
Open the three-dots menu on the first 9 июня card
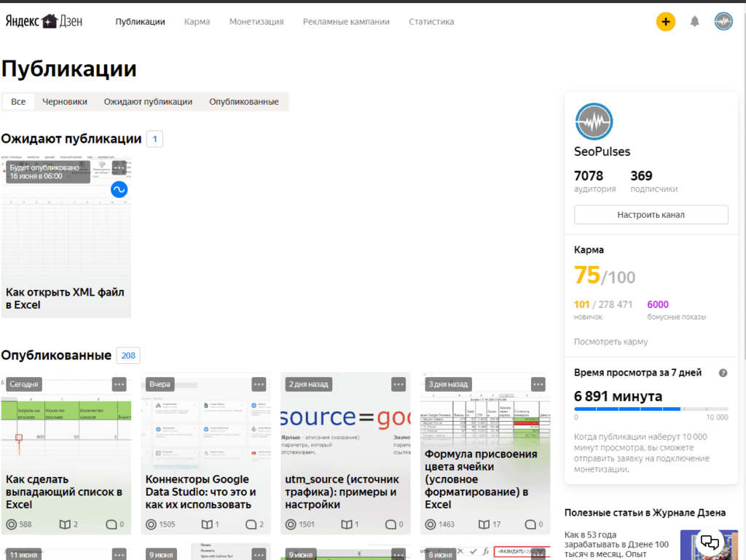pyautogui.click(x=259, y=554)
